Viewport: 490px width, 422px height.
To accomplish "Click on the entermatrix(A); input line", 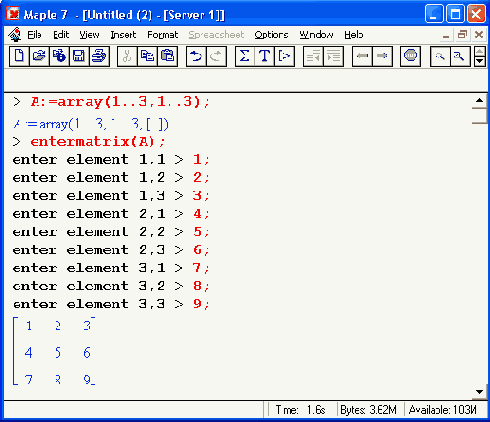I will [x=98, y=142].
